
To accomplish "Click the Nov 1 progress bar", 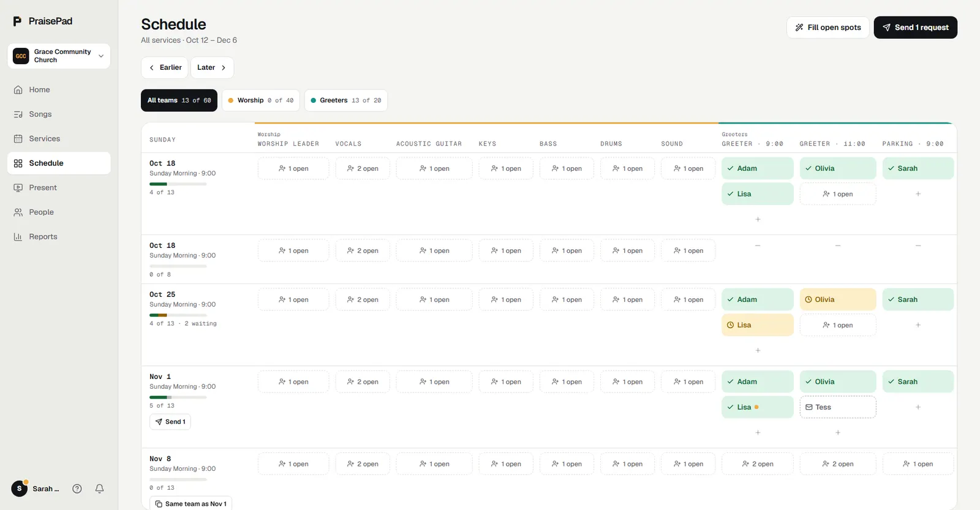I will [x=178, y=397].
